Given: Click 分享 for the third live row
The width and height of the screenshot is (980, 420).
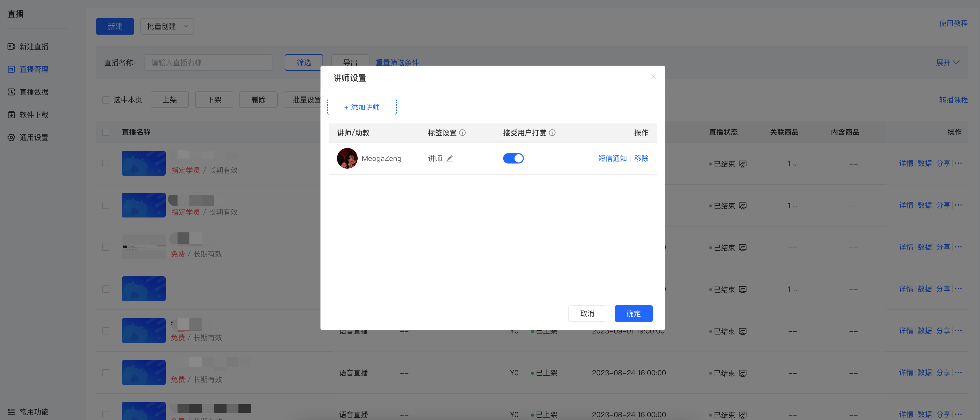Looking at the screenshot, I should [x=943, y=247].
